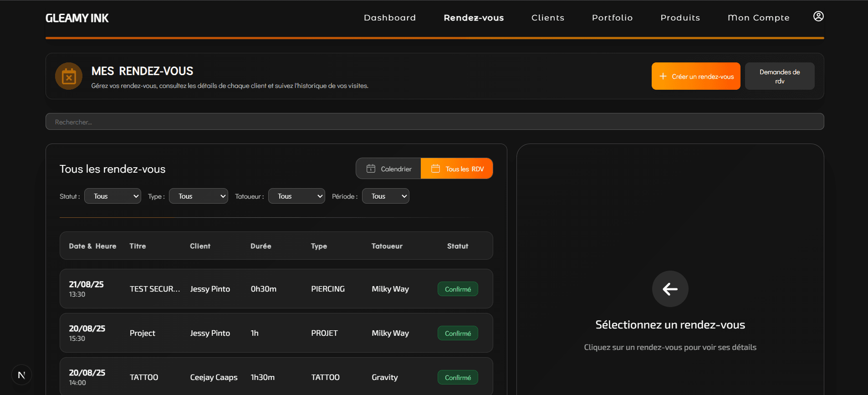Open the user profile icon
The image size is (868, 395).
coord(818,17)
